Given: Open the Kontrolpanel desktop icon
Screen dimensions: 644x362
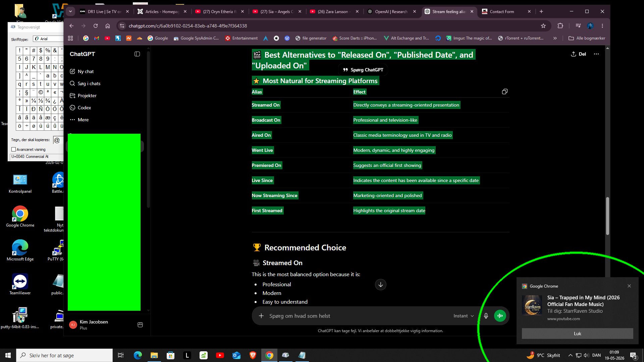Looking at the screenshot, I should 20,183.
